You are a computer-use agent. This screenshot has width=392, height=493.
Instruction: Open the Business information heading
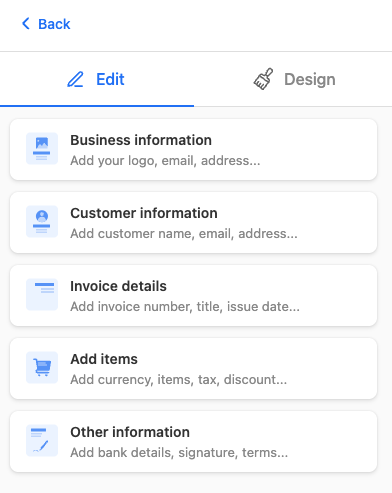[x=141, y=140]
